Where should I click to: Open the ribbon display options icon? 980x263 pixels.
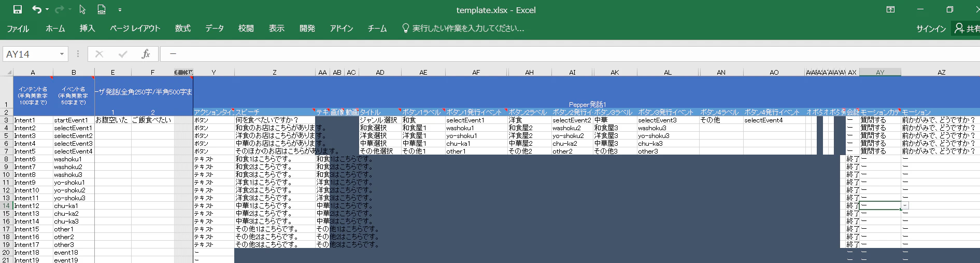[x=890, y=9]
